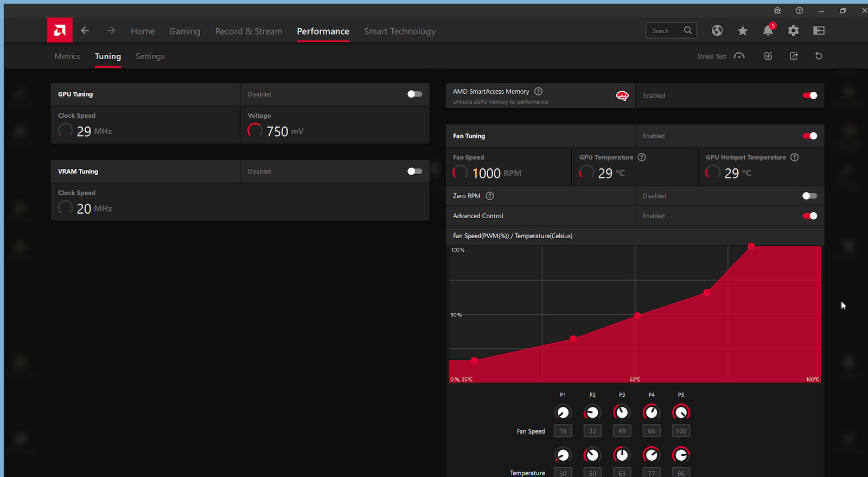Screen dimensions: 868x477
Task: Open the Settings sub-tab
Action: pos(150,56)
